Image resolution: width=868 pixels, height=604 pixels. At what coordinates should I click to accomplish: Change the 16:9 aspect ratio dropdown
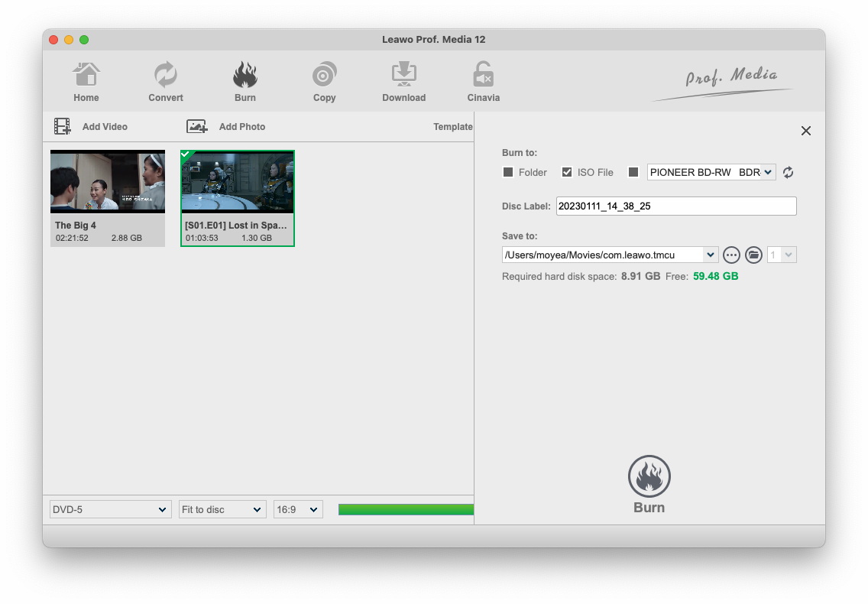pos(298,509)
